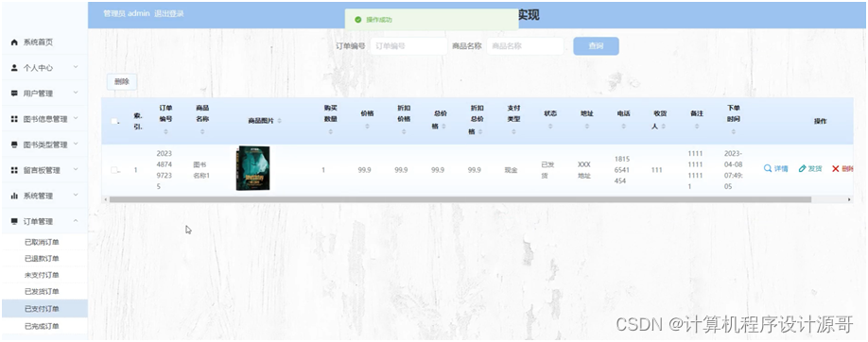Viewport: 868px width, 342px height.
Task: Click the icon beside 用户管理
Action: 14,93
